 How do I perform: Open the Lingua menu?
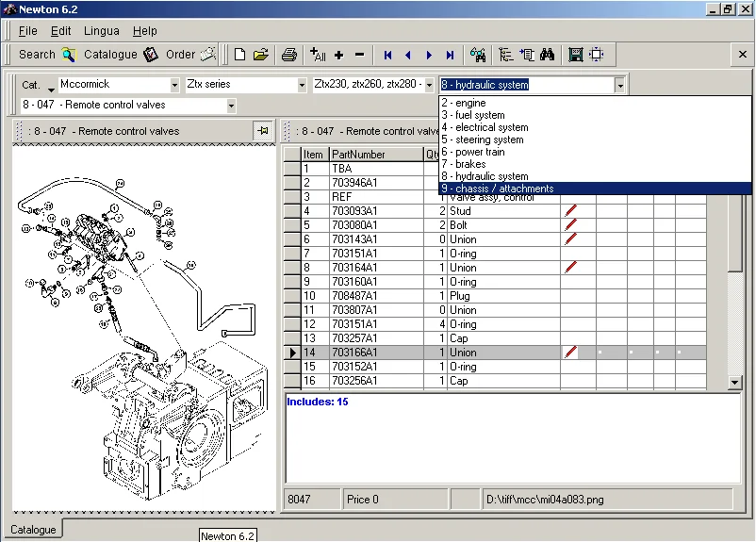[x=102, y=31]
